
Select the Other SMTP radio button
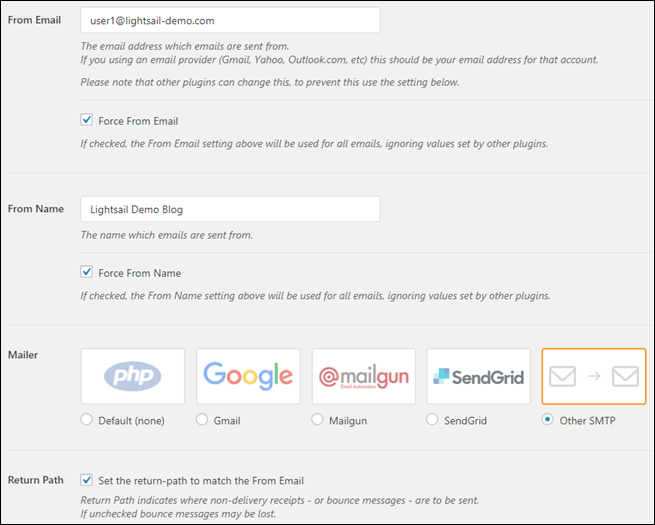click(548, 420)
